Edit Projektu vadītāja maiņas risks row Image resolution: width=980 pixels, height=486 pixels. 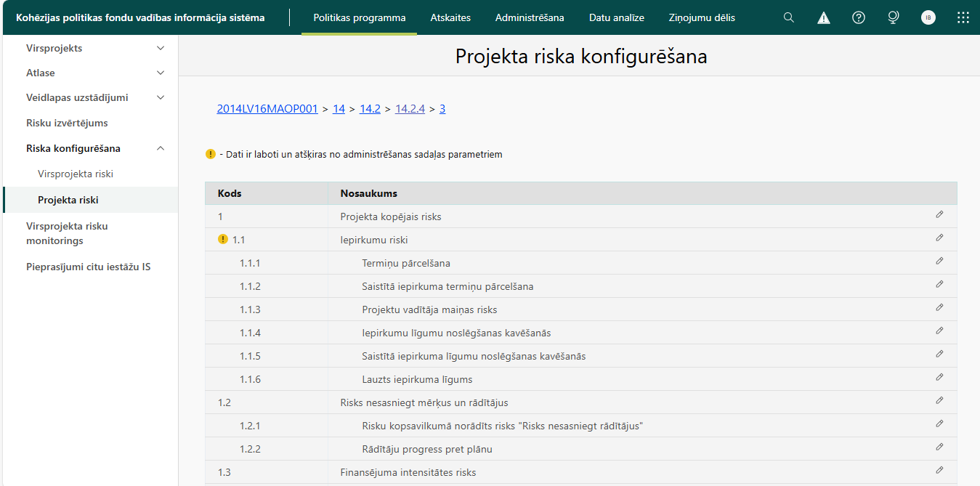(939, 308)
